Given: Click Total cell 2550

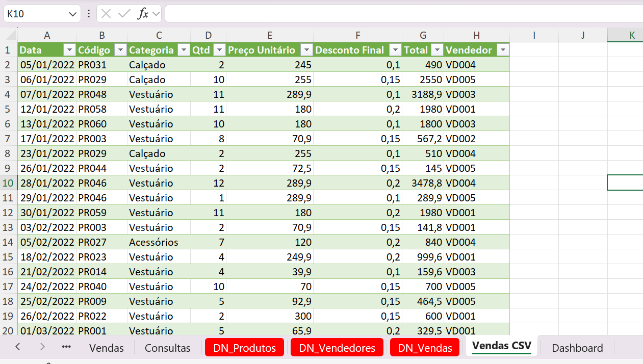Looking at the screenshot, I should click(x=423, y=80).
